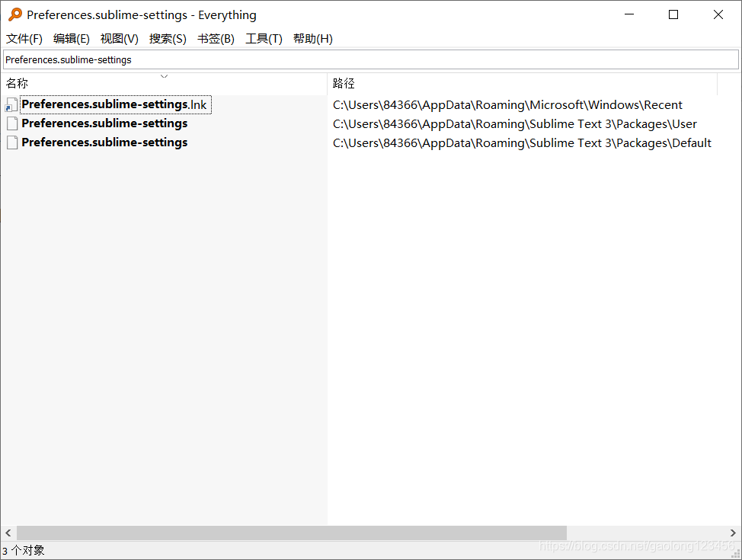
Task: Open the 帮助(H) menu
Action: [x=312, y=38]
